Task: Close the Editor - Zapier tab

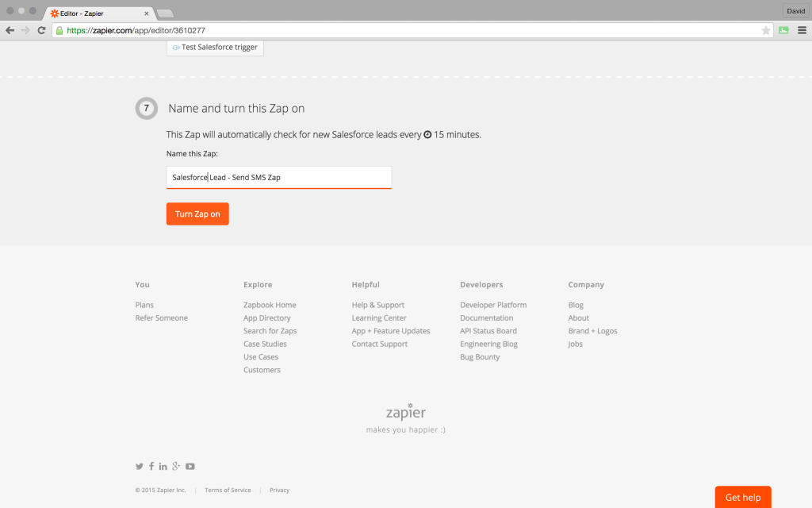Action: 147,13
